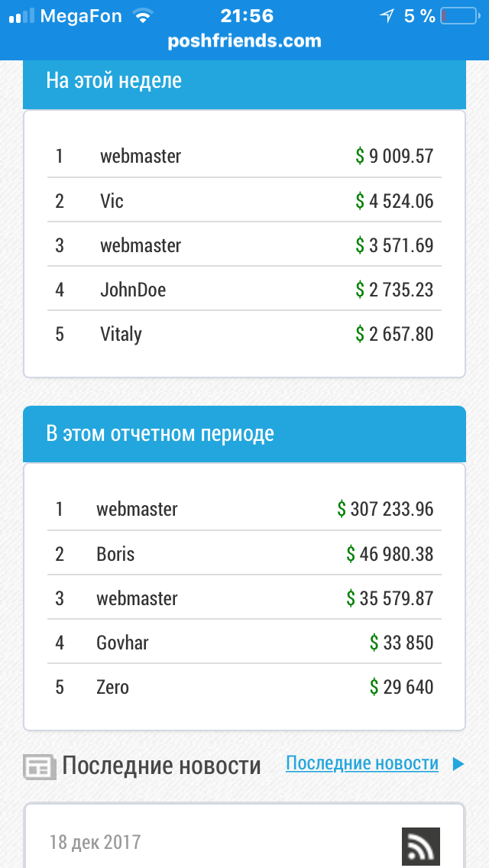Tap the cellular signal bars icon

click(22, 16)
